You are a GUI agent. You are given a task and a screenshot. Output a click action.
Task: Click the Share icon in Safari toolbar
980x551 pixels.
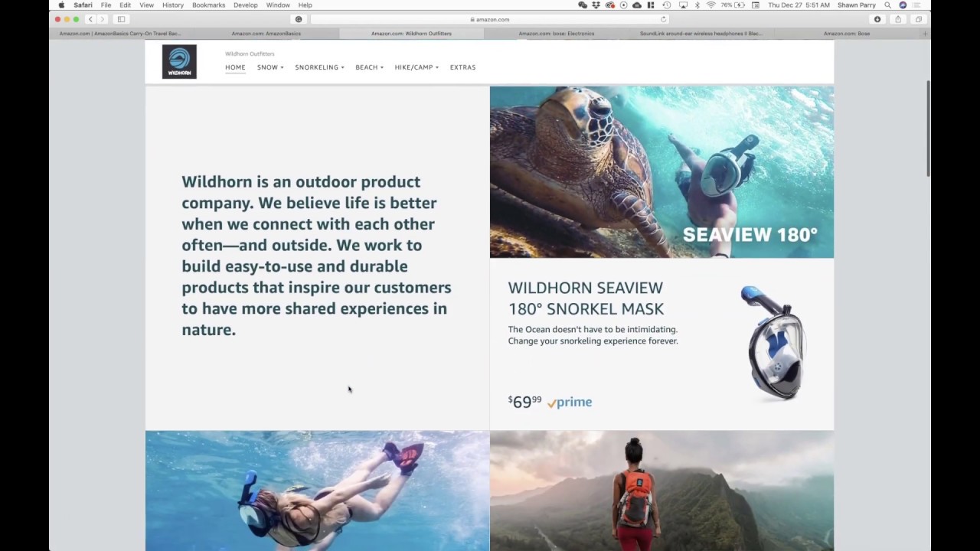tap(898, 19)
